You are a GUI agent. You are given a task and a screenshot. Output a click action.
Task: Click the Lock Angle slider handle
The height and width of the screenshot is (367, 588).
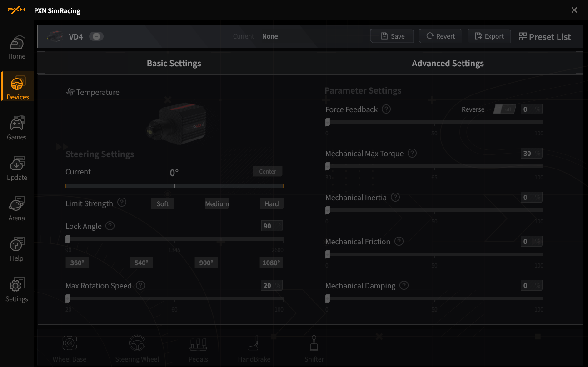pyautogui.click(x=68, y=239)
